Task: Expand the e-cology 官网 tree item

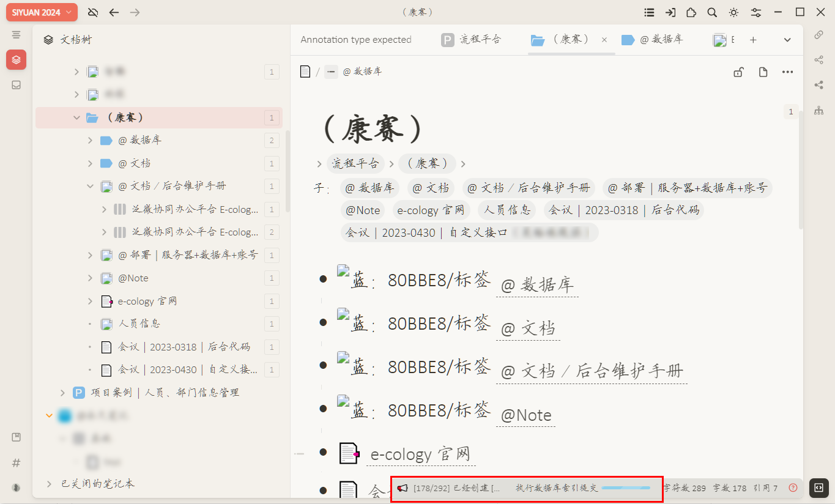Action: [90, 301]
